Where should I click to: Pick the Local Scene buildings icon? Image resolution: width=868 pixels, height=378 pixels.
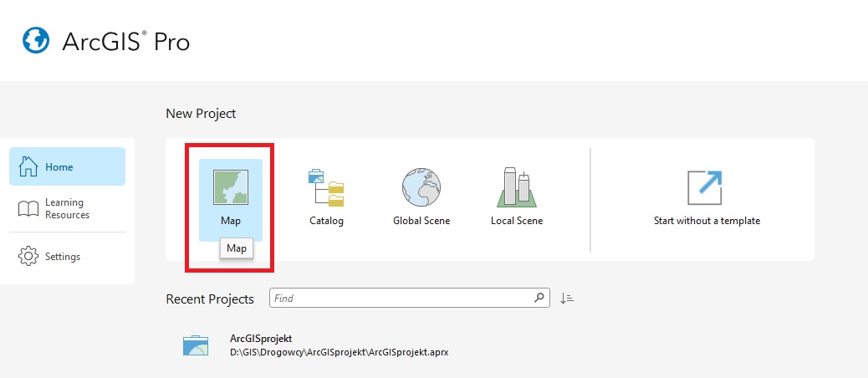click(x=516, y=187)
